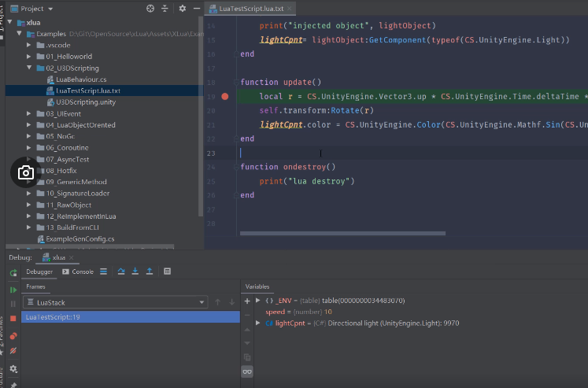Expand the 03_UIEvent folder
The image size is (588, 388).
point(30,114)
